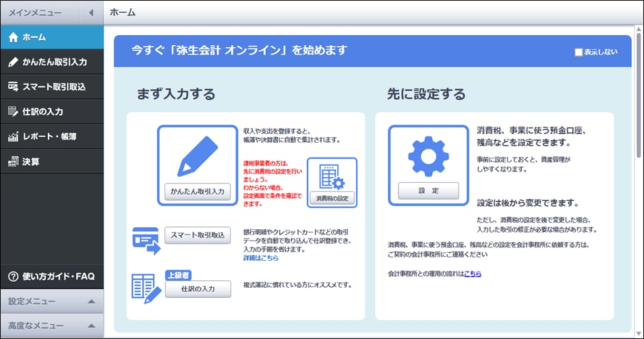
Task: Click scrollbar down arrow
Action: click(x=639, y=333)
